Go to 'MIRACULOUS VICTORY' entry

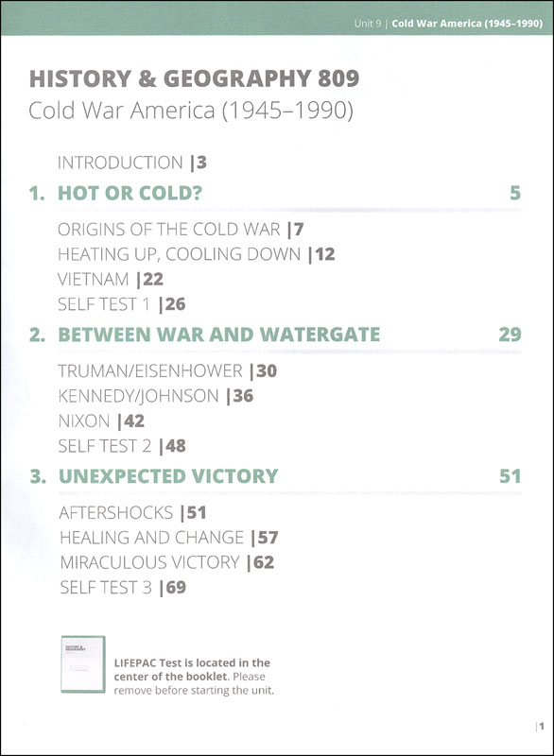[166, 562]
